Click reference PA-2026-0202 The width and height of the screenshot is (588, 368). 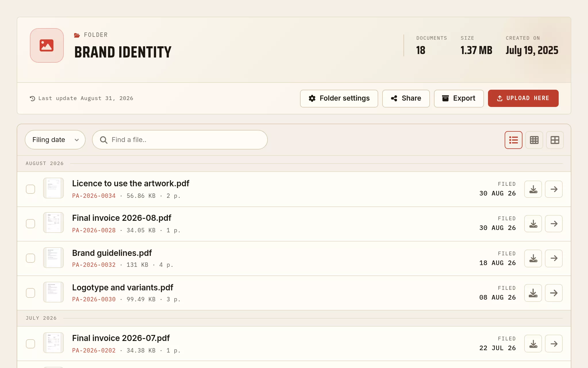94,350
